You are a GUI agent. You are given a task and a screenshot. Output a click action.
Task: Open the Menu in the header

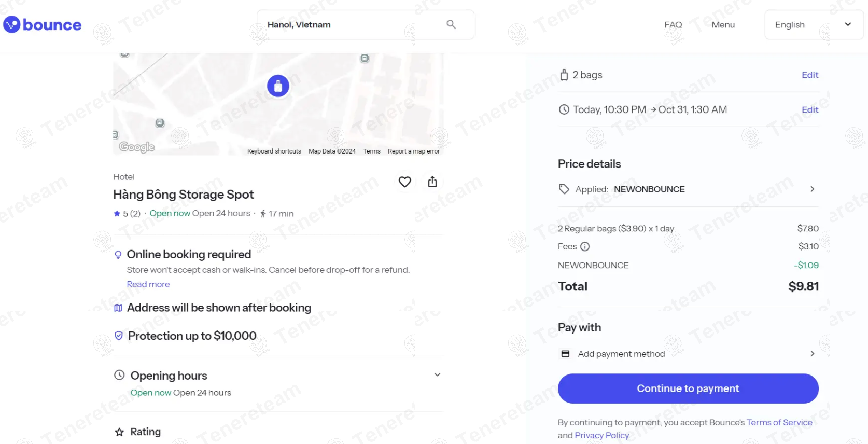point(723,24)
